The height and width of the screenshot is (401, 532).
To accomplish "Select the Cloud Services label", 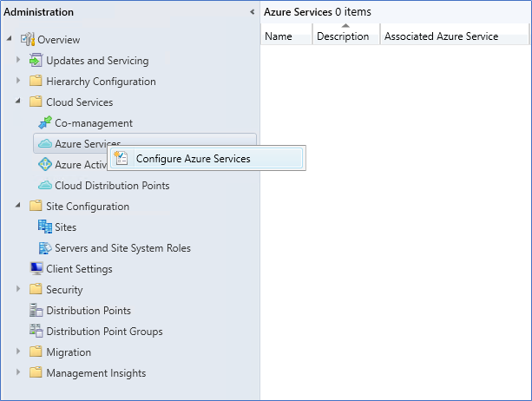I will point(79,102).
